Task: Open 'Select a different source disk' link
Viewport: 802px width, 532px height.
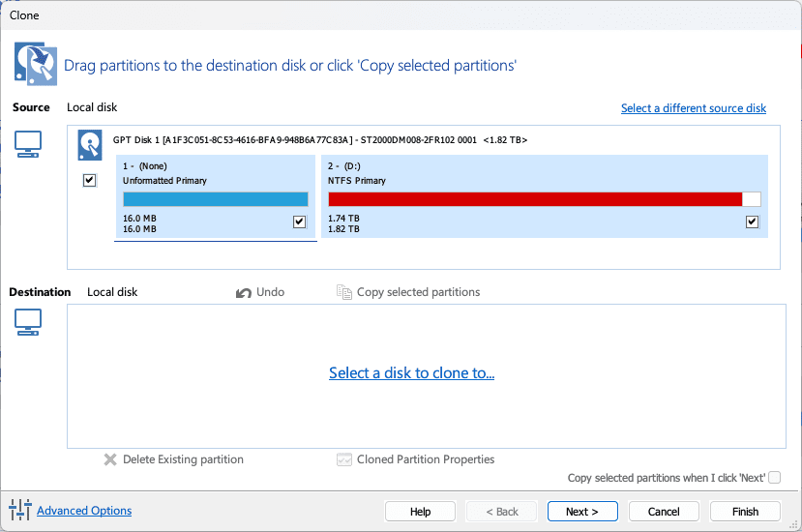Action: click(x=693, y=108)
